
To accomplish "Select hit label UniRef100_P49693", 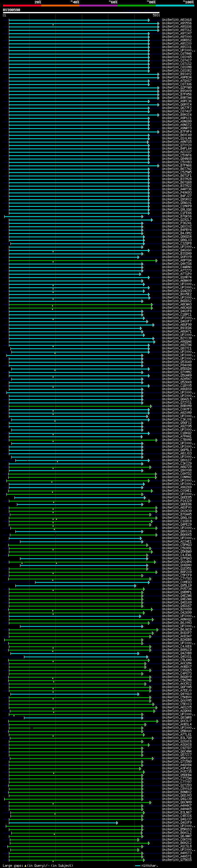I will click(177, 193).
